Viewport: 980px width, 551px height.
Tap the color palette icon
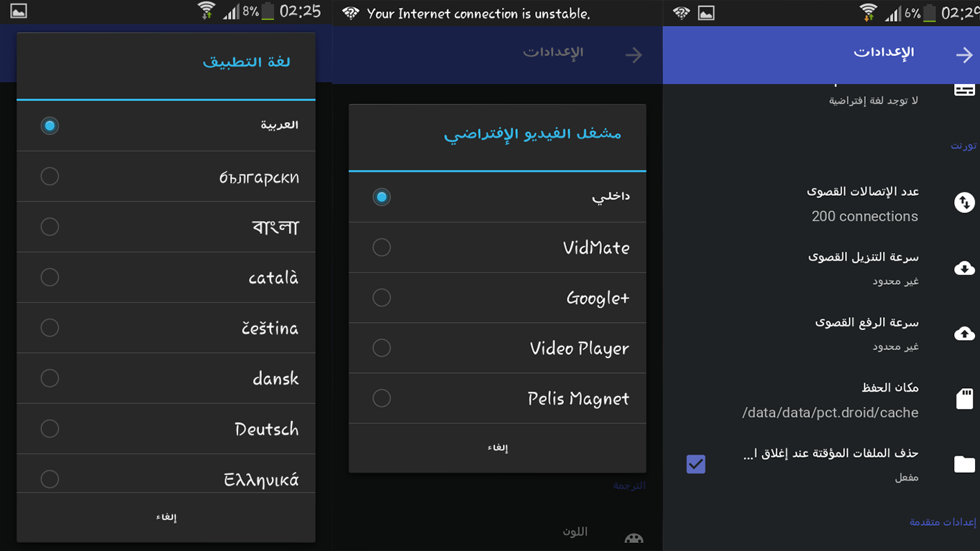pyautogui.click(x=633, y=539)
